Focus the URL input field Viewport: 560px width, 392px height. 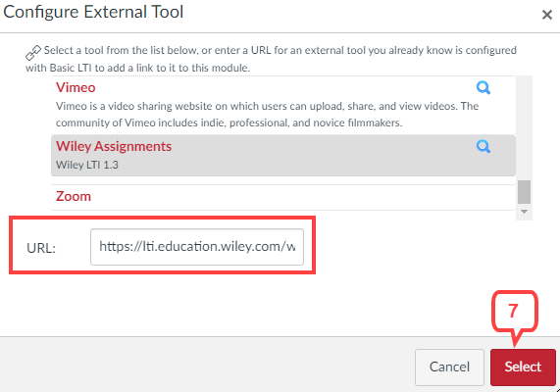[x=197, y=247]
